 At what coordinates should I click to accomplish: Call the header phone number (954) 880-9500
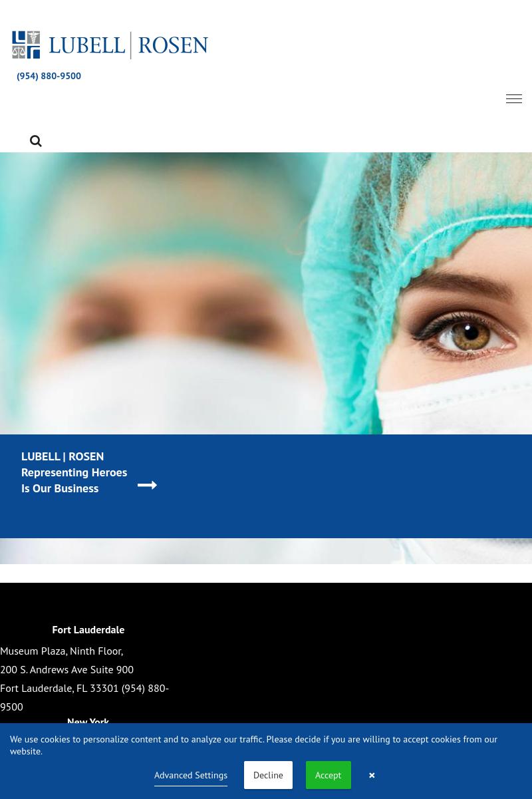49,76
